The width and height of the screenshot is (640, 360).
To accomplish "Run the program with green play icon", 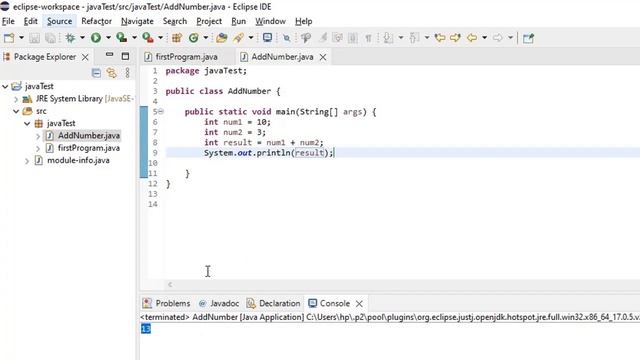I will [96, 38].
